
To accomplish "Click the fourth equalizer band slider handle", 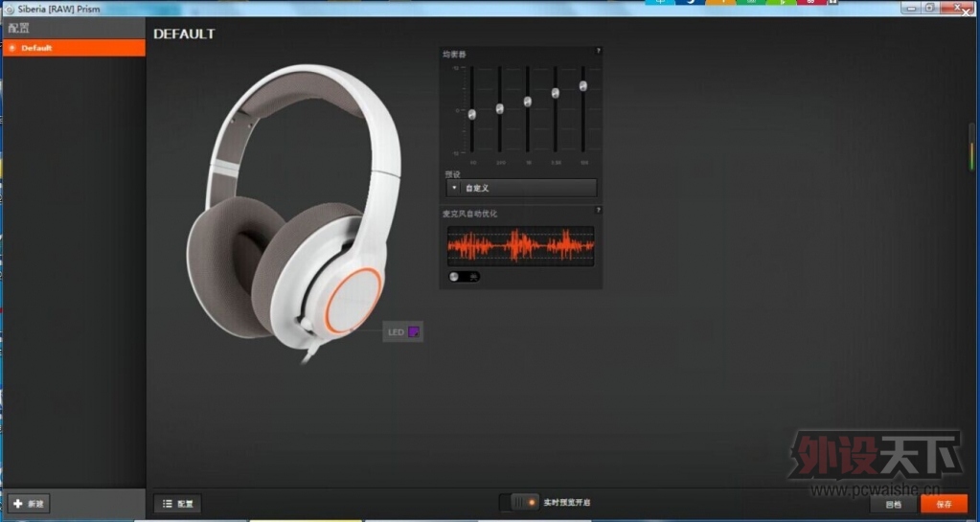I will [x=555, y=93].
